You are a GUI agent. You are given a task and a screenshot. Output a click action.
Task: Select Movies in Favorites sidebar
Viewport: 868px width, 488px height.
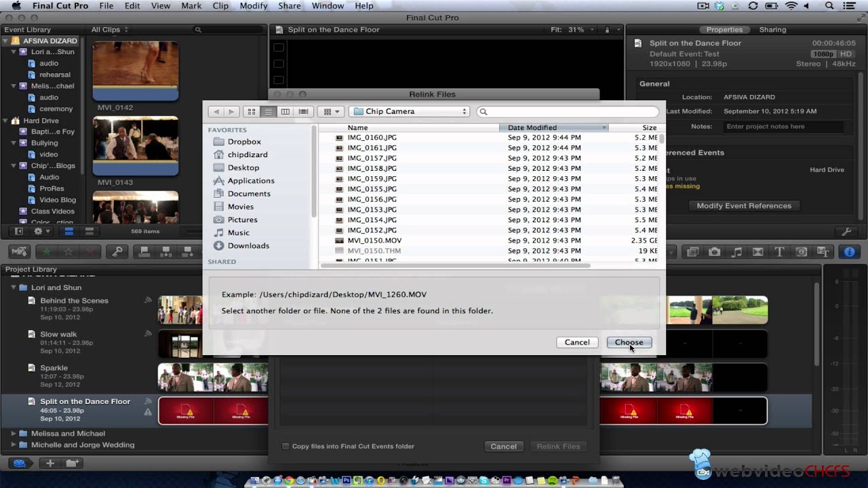click(x=241, y=207)
